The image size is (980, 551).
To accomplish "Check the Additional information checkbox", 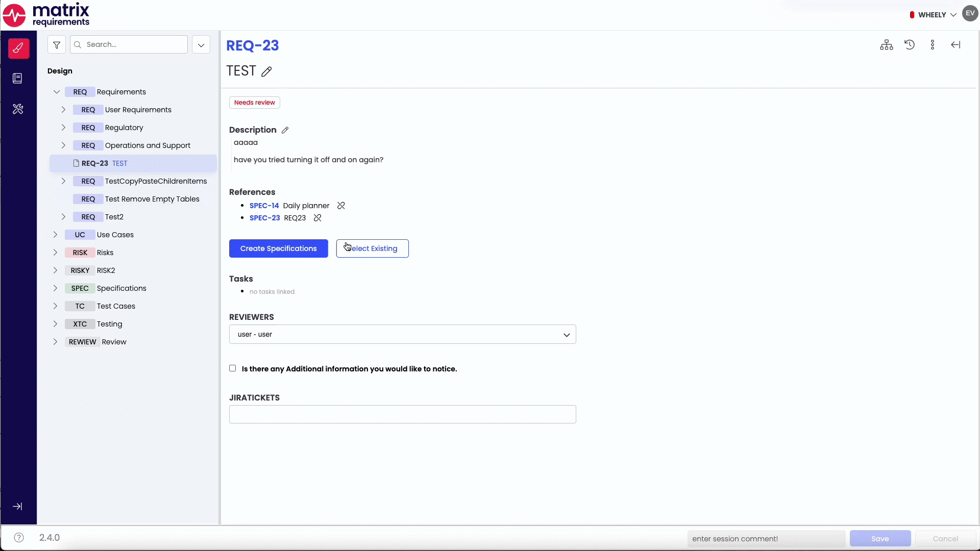I will coord(233,368).
